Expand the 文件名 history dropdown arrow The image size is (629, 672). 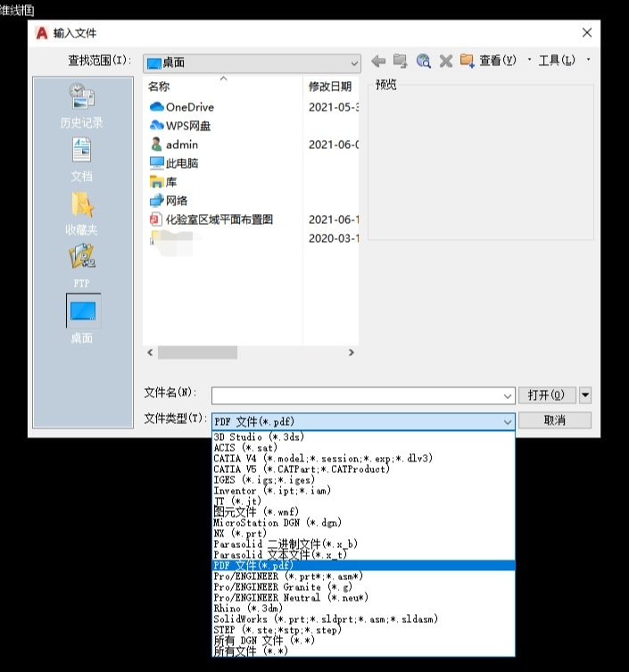pyautogui.click(x=508, y=396)
